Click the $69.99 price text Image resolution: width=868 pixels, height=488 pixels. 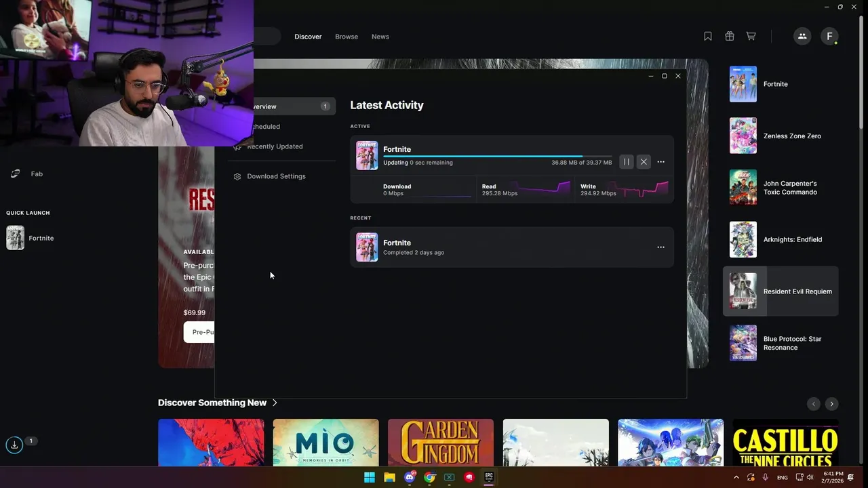coord(194,312)
